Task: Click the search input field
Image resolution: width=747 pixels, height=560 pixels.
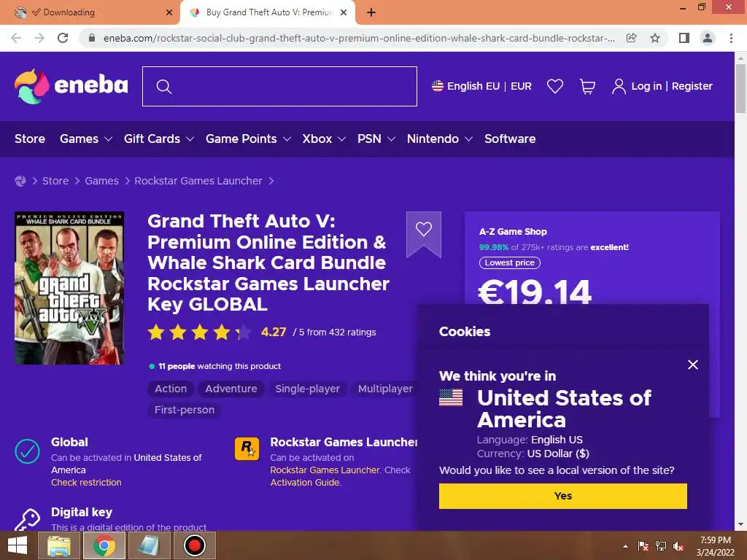Action: (x=279, y=86)
